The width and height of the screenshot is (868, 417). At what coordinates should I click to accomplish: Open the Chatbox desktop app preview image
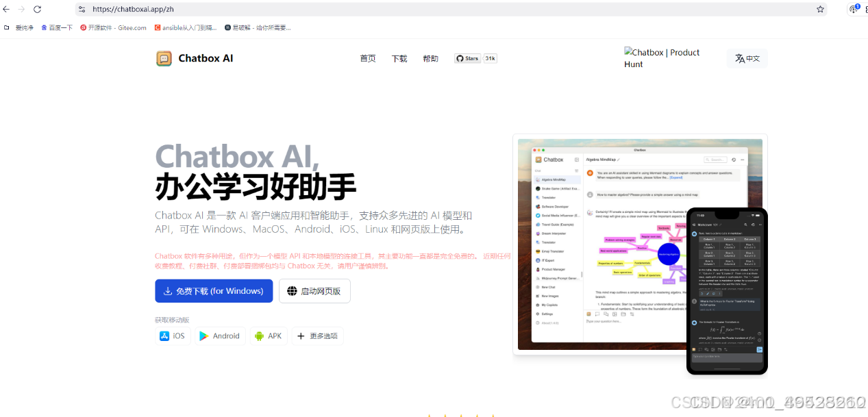640,244
